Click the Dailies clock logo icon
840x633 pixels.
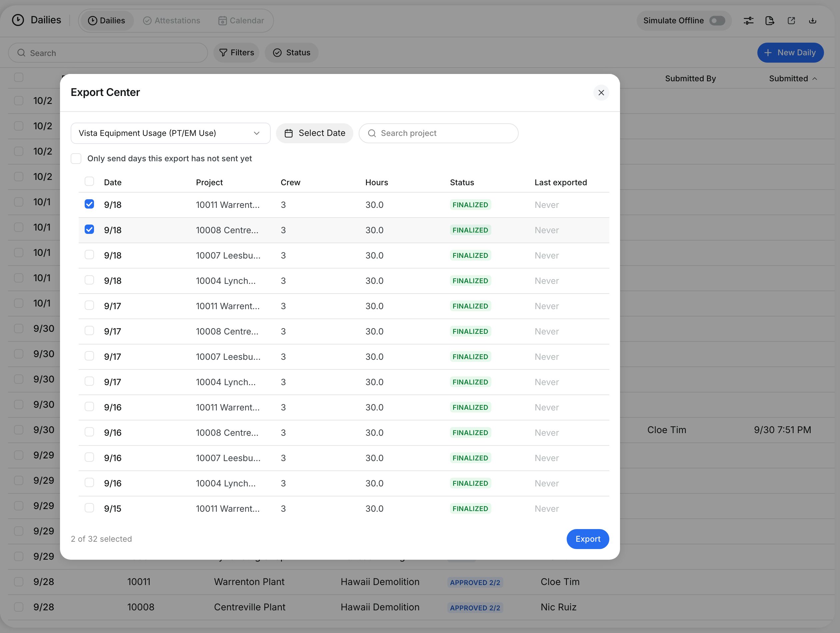point(18,20)
